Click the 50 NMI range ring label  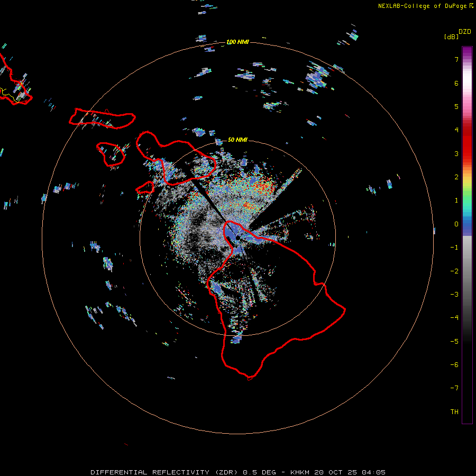(x=237, y=140)
